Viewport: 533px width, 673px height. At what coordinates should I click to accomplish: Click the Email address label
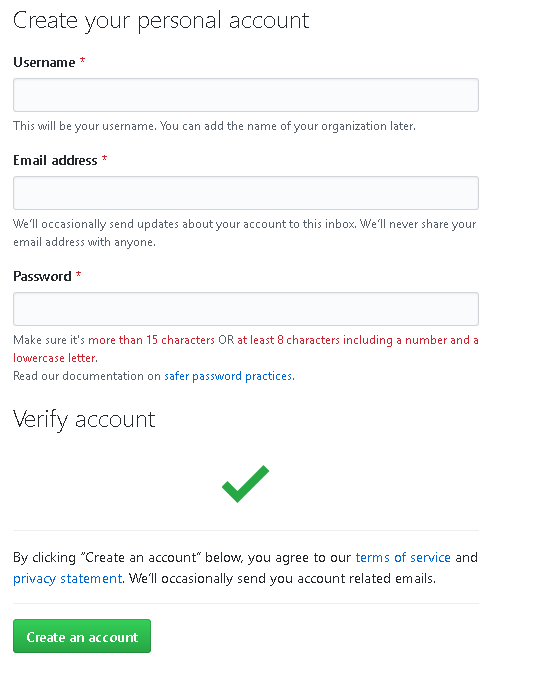(55, 160)
